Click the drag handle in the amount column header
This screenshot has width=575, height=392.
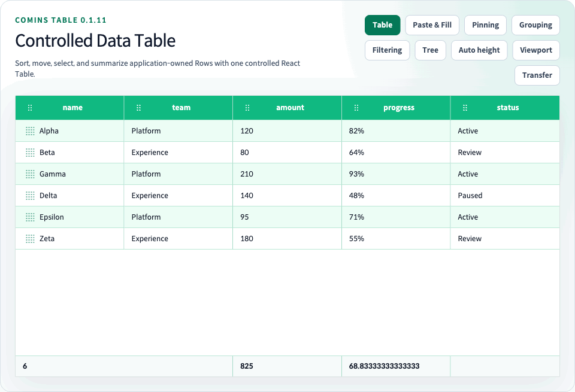pos(247,108)
